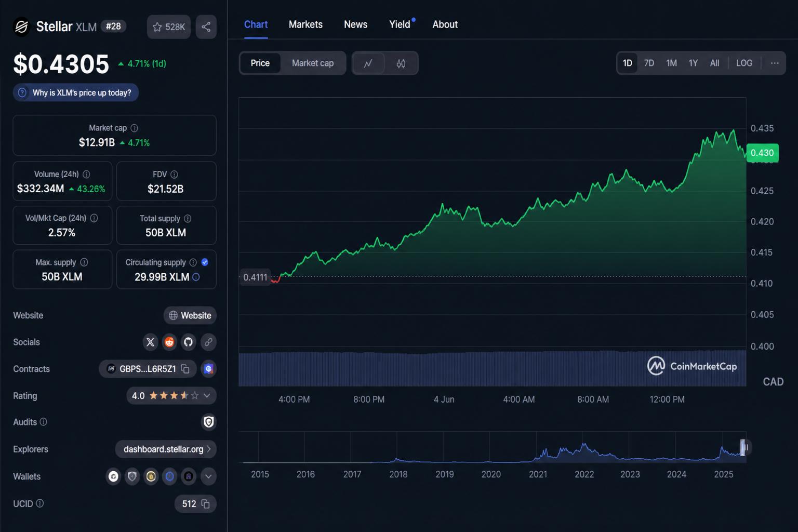Select the 1Y time range

pos(693,63)
